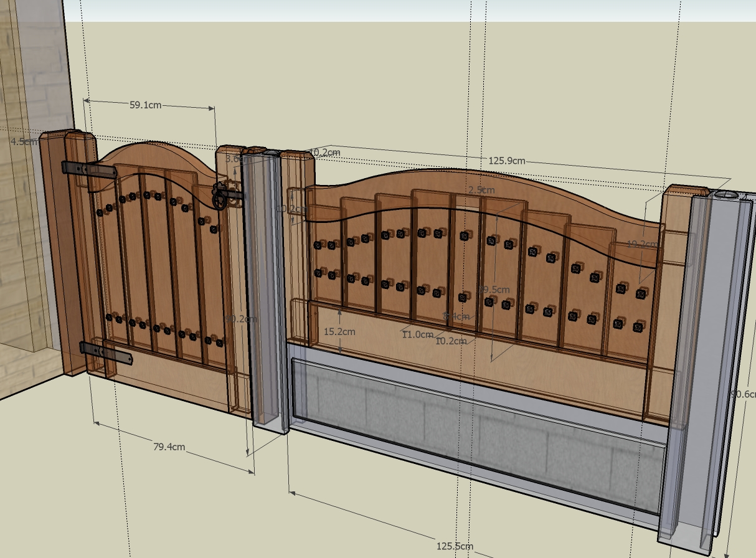The height and width of the screenshot is (558, 756).
Task: Click the 59.1cm dimension label
Action: pos(145,105)
